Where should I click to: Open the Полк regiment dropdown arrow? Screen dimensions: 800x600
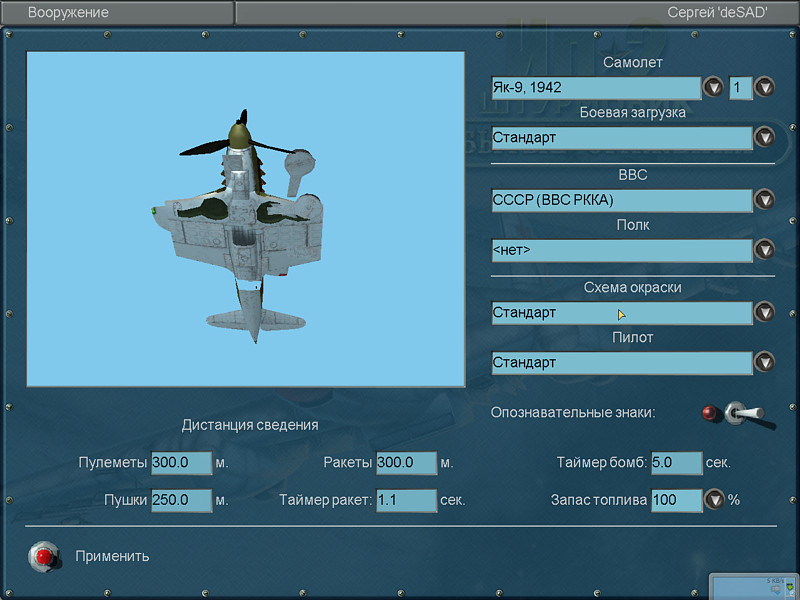pos(765,250)
